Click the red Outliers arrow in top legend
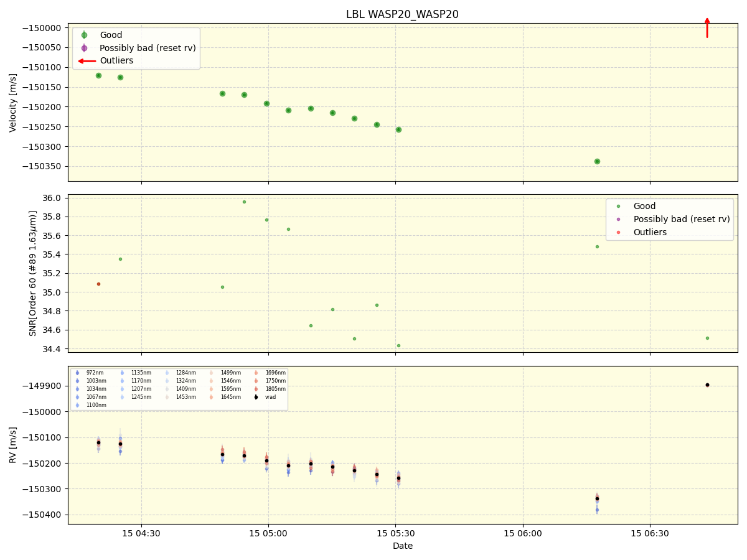Viewport: 747px width, 560px height. 87,61
